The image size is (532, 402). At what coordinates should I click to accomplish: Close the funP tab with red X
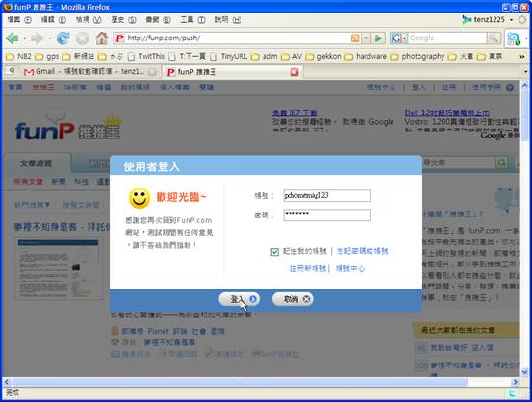point(294,72)
